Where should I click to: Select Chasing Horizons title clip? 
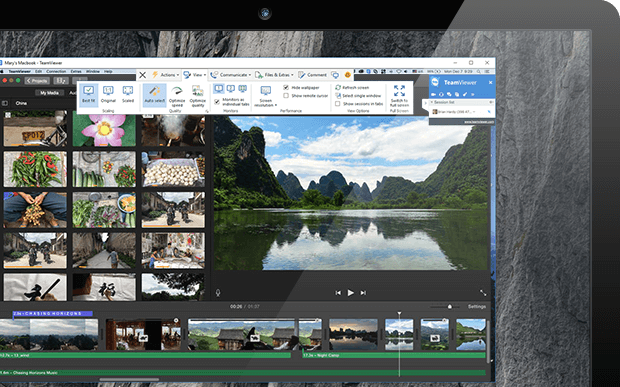pyautogui.click(x=53, y=313)
